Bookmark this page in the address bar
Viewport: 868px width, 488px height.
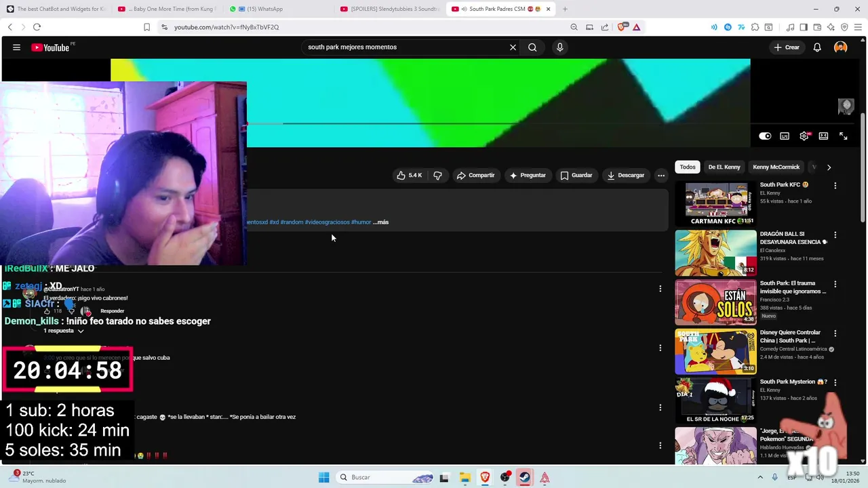(x=146, y=27)
